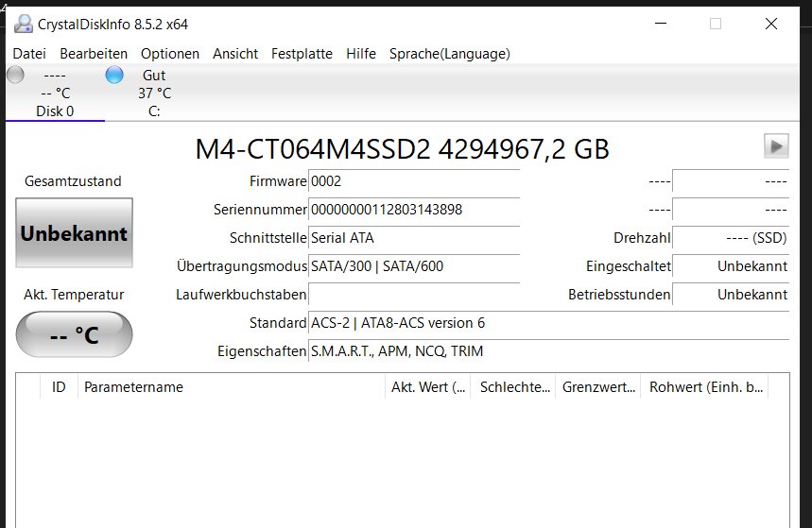Click the Seriennummer field value
Image resolution: width=812 pixels, height=528 pixels.
tap(414, 210)
